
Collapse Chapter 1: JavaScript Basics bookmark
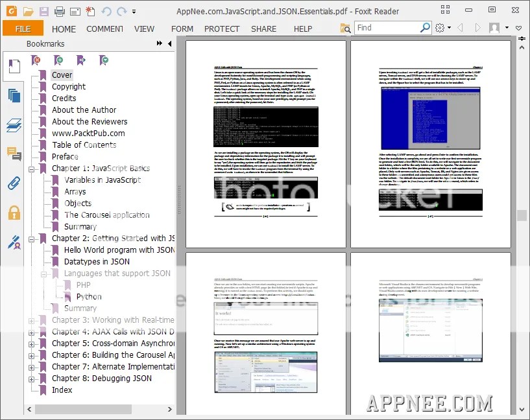(31, 168)
